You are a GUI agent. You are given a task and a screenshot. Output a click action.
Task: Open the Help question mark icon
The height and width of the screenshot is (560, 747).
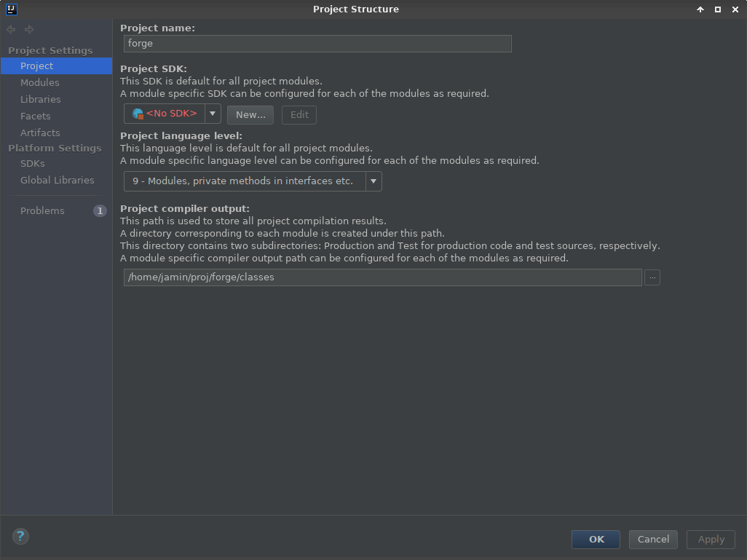[20, 536]
